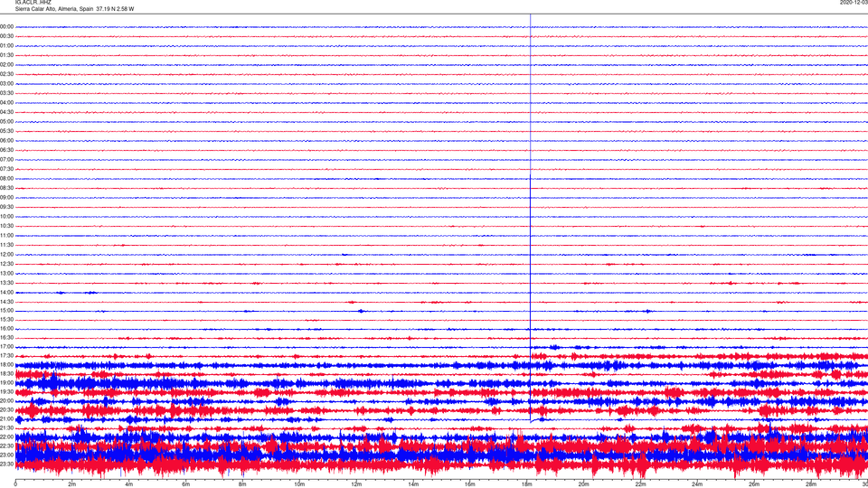The width and height of the screenshot is (868, 488).
Task: Select the 13:00 trace time label
Action: [x=6, y=273]
